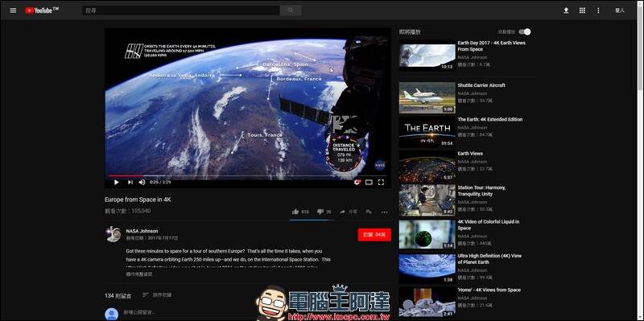Image resolution: width=644 pixels, height=321 pixels.
Task: Click the search magnifier button
Action: 291,10
